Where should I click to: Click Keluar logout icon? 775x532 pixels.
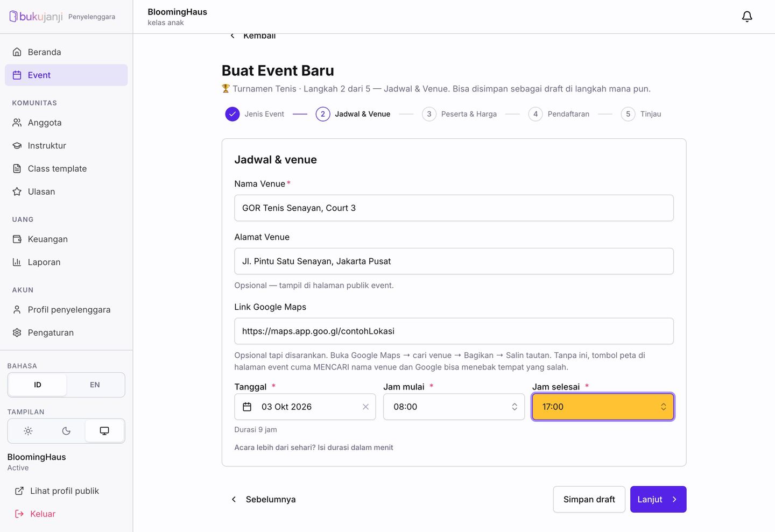click(19, 514)
